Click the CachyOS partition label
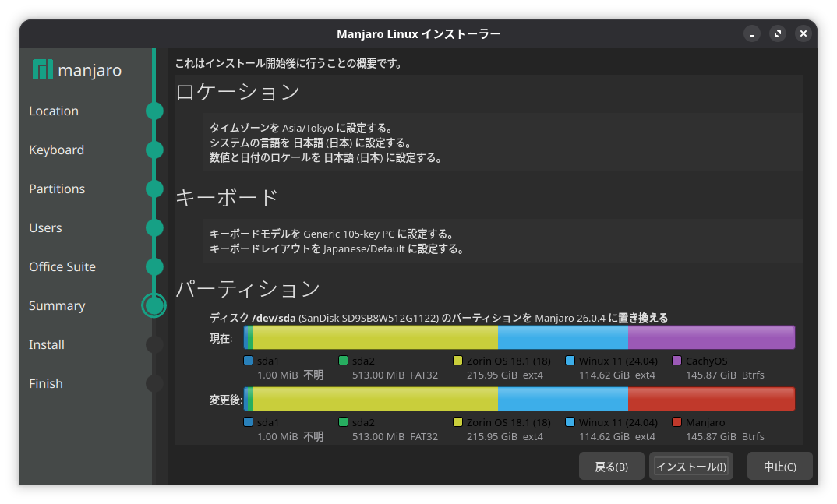 tap(706, 361)
